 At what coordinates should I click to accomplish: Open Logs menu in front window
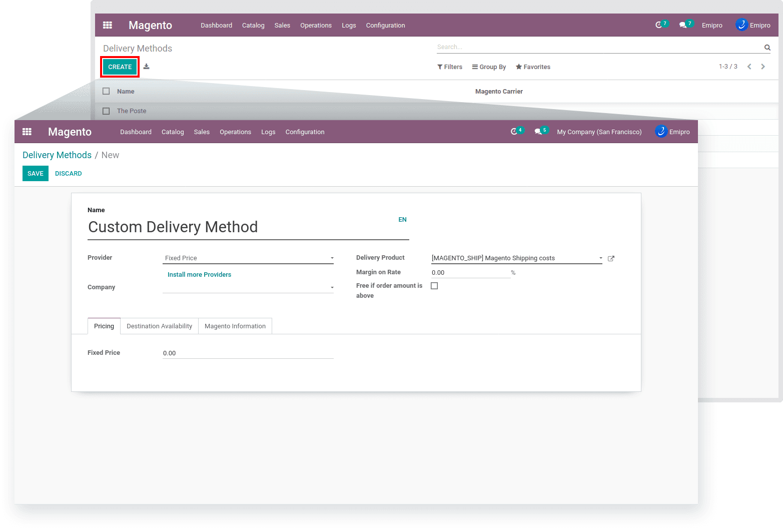pos(268,132)
